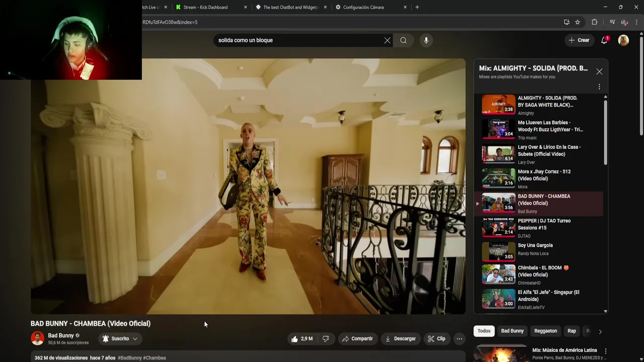This screenshot has height=362, width=644.
Task: Click the '50,6 M de suscriptores' text
Action: pyautogui.click(x=68, y=343)
